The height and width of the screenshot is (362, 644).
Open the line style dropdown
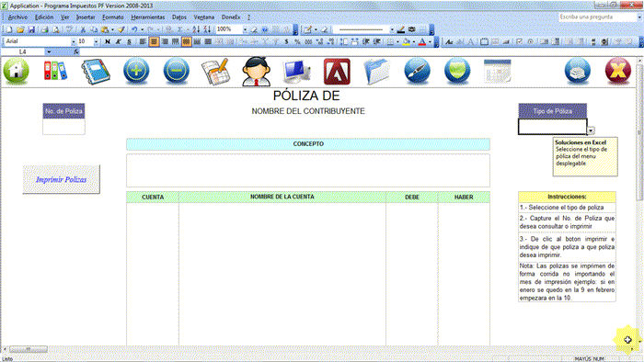click(x=392, y=29)
